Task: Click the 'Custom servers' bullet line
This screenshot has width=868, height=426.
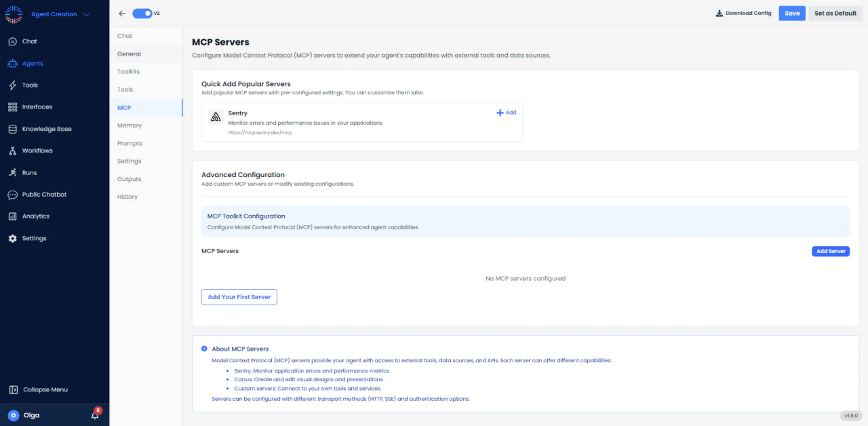Action: click(x=307, y=389)
